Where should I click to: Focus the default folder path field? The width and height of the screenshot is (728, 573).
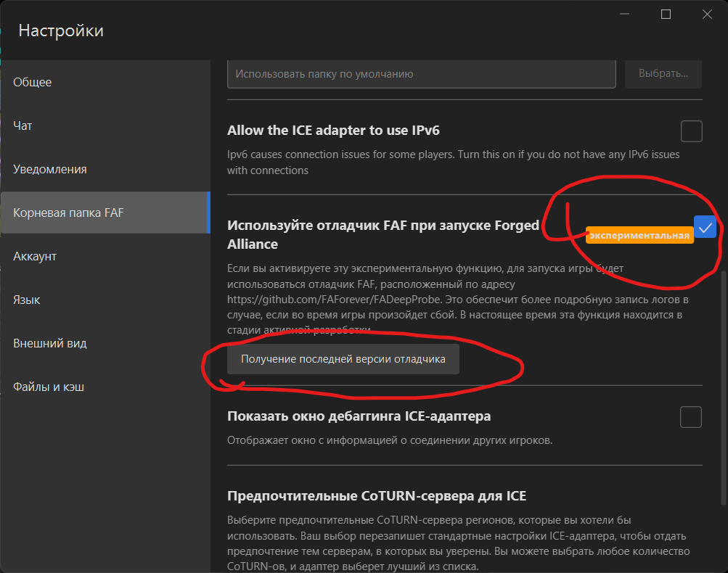[422, 74]
